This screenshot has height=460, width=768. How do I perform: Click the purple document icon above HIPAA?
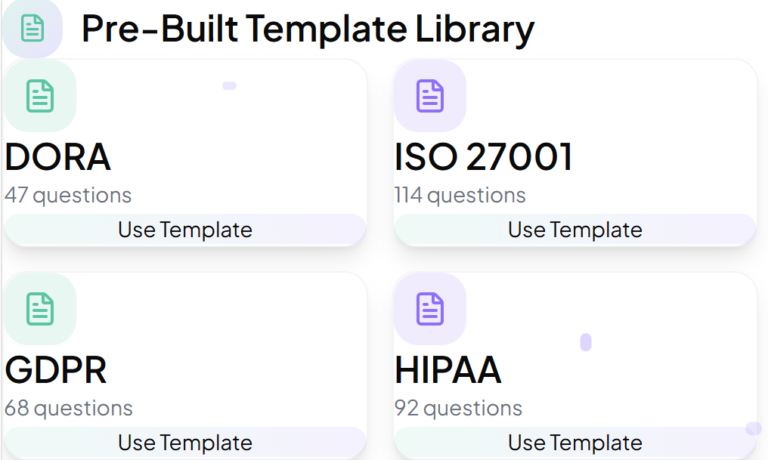click(x=430, y=309)
